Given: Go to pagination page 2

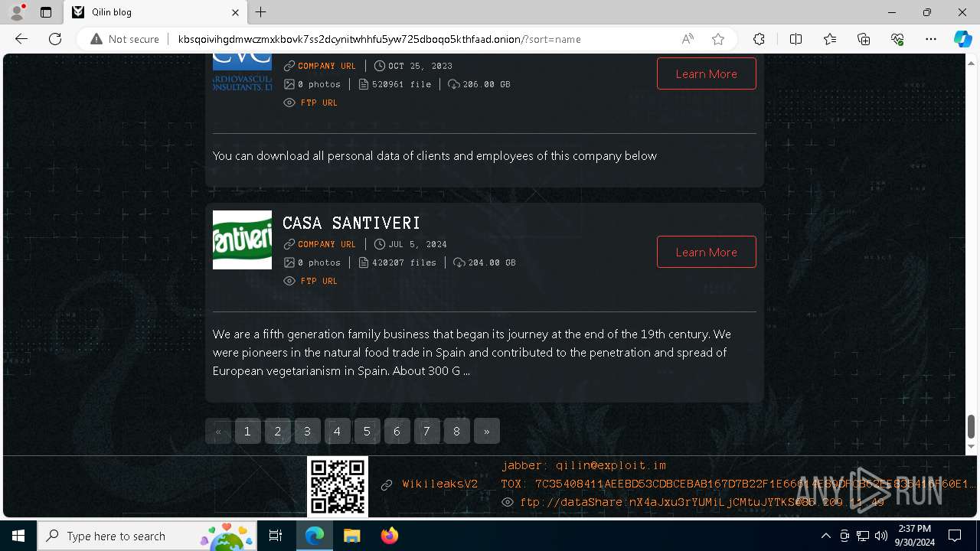Looking at the screenshot, I should [277, 431].
